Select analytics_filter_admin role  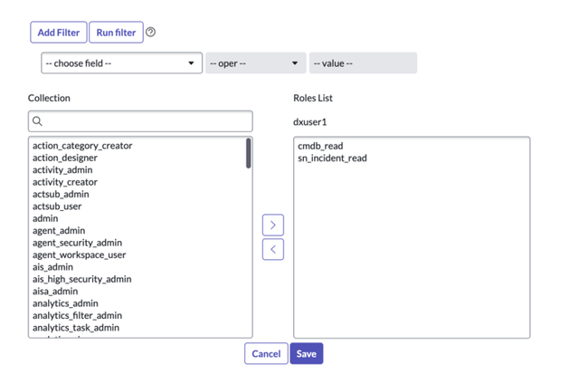[77, 316]
